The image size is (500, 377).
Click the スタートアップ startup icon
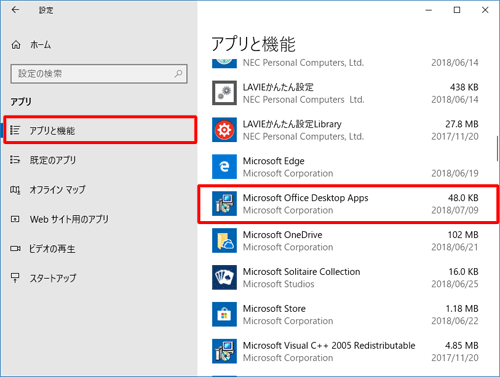15,278
